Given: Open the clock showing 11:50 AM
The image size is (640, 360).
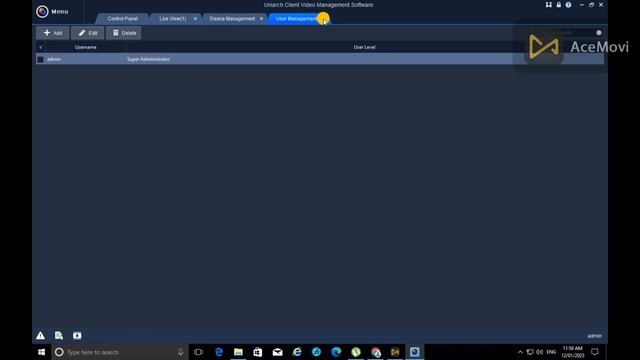Looking at the screenshot, I should click(x=572, y=352).
